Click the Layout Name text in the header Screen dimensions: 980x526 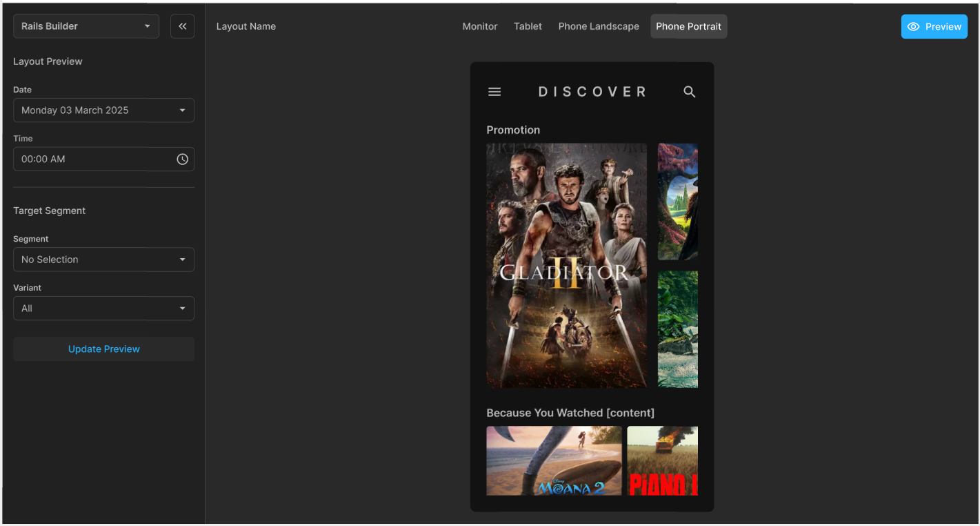[x=246, y=26]
